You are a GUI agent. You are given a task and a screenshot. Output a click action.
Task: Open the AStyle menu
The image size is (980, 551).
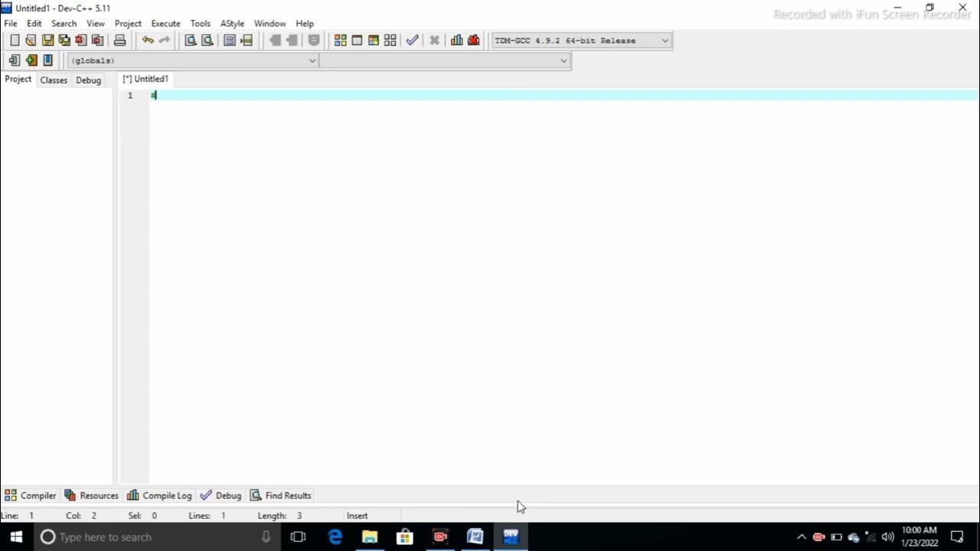(232, 24)
